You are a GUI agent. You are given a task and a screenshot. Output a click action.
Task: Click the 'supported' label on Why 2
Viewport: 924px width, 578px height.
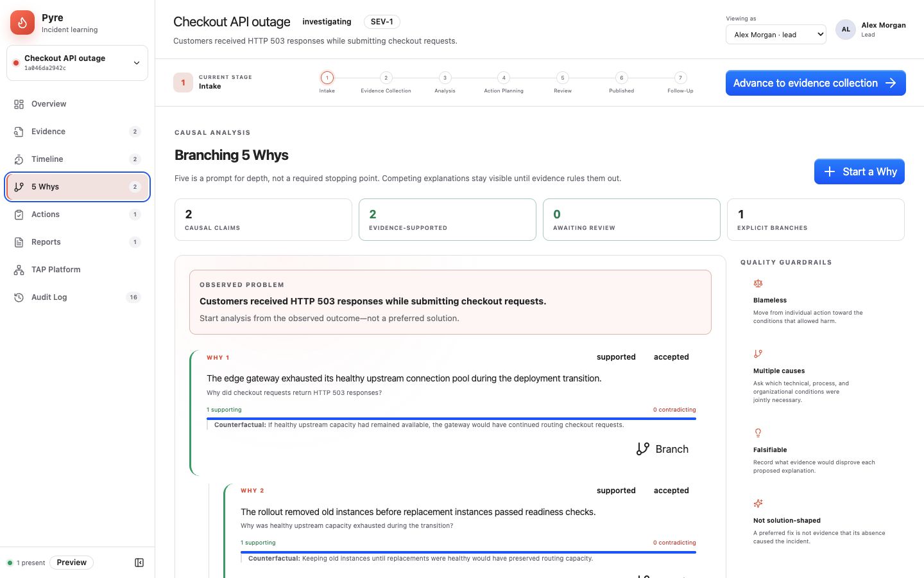(616, 491)
